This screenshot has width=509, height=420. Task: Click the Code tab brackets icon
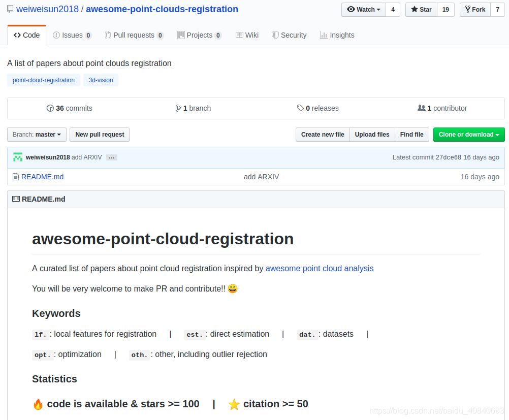point(17,35)
